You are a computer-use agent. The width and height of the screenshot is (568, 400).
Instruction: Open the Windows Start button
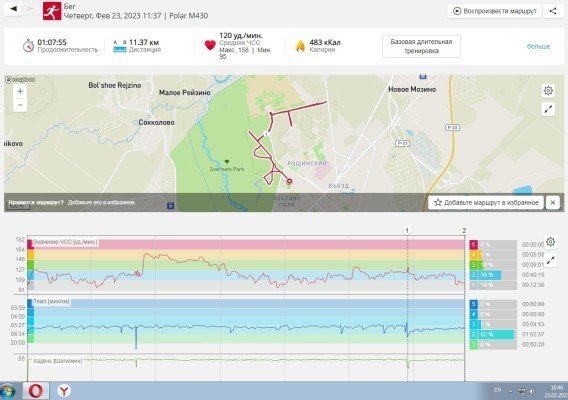[x=8, y=391]
